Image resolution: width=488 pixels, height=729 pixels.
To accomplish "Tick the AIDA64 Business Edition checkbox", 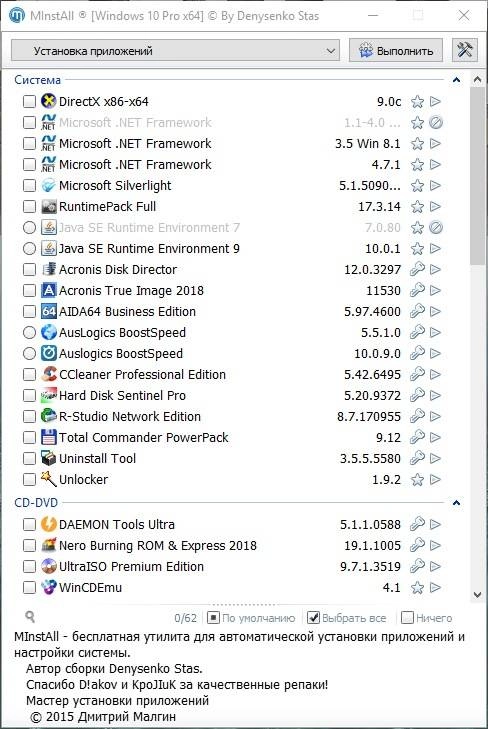I will [x=29, y=311].
